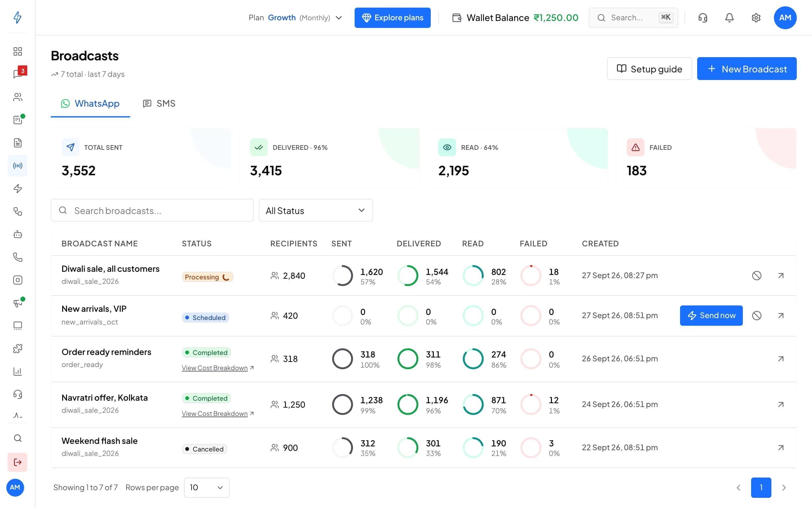This screenshot has height=508, width=812.
Task: View Cost Breakdown for Navratri offer, Kolkata
Action: [x=218, y=414]
